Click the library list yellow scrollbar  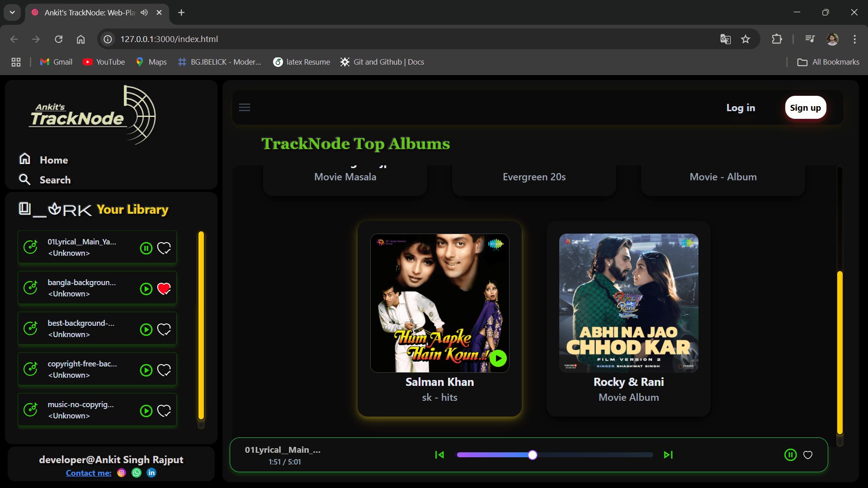point(201,325)
